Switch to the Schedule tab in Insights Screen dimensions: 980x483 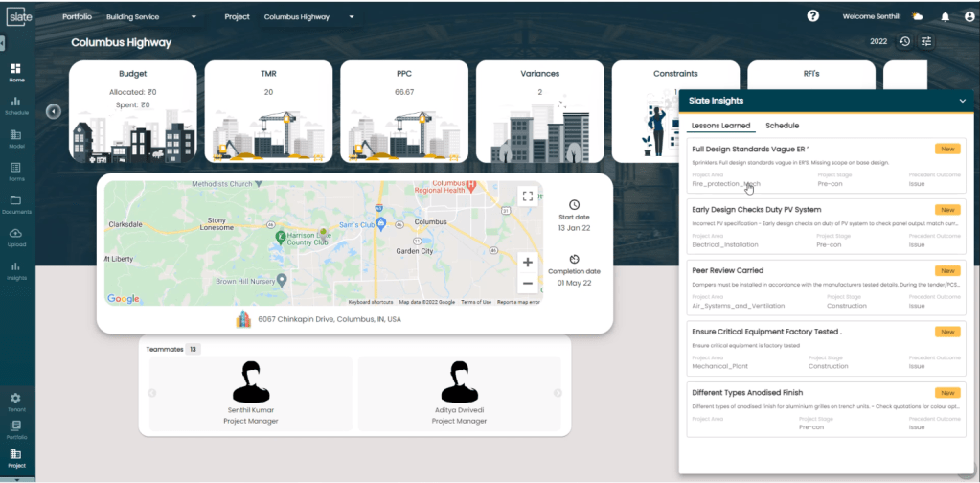coord(782,126)
